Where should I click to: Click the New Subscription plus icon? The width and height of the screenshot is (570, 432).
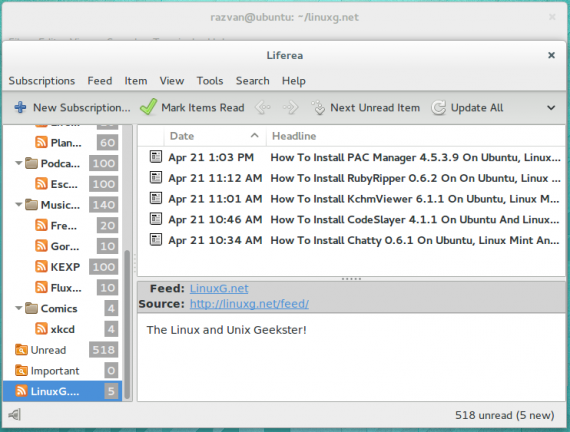pos(20,108)
